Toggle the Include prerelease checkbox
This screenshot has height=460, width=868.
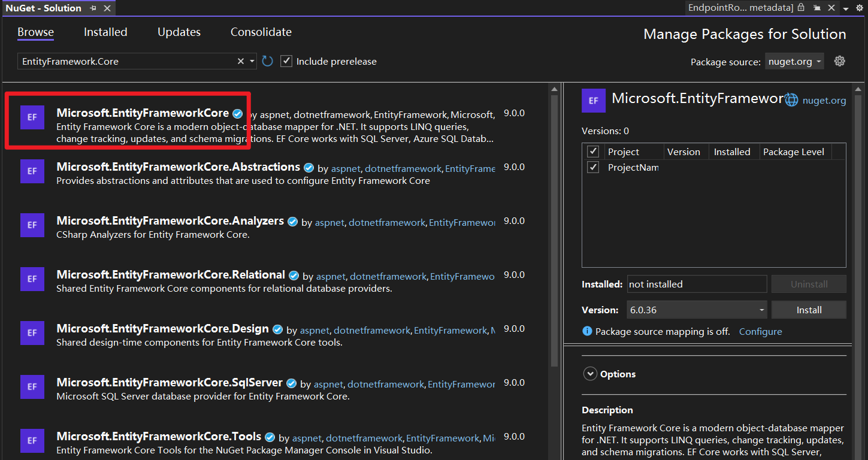click(286, 61)
